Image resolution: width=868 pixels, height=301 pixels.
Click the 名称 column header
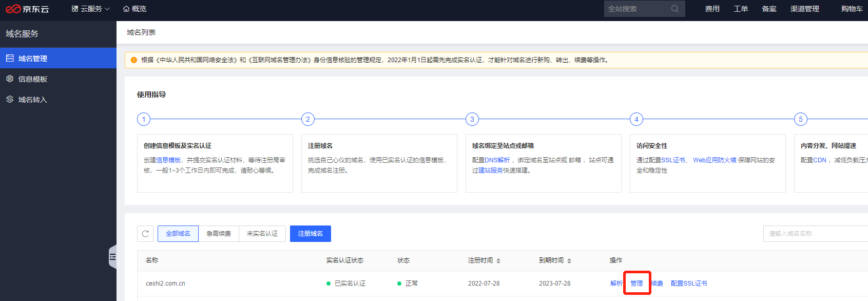(x=152, y=260)
